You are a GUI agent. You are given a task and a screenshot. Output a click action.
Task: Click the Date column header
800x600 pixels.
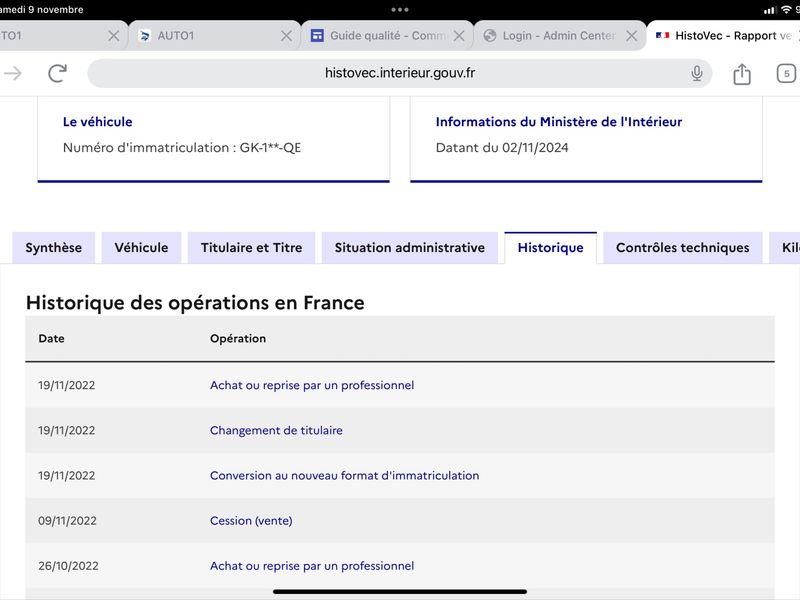52,339
